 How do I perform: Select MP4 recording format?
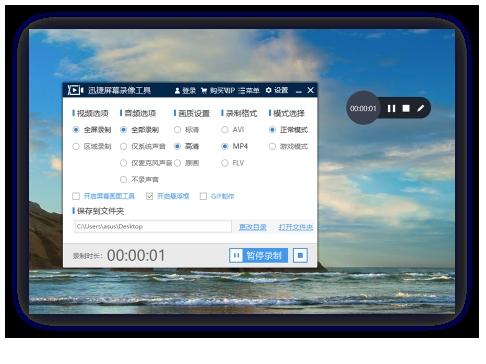(235, 146)
